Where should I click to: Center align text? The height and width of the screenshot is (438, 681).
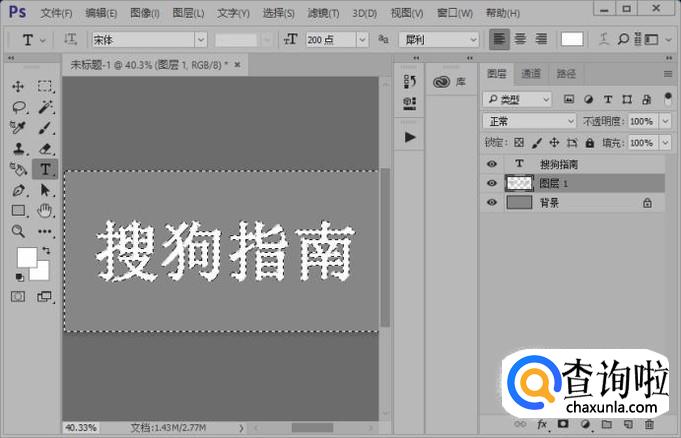[x=520, y=40]
